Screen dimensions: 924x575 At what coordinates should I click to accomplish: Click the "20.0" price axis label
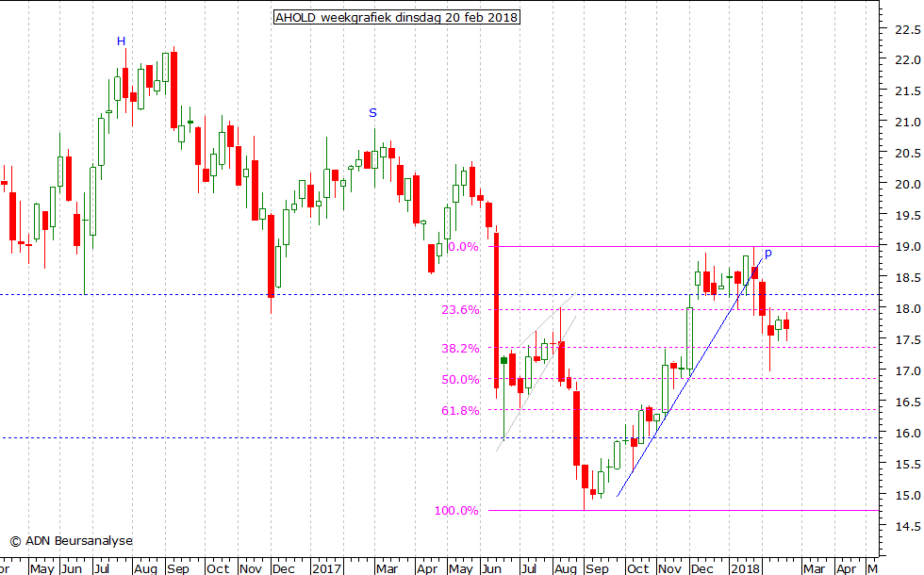click(907, 185)
